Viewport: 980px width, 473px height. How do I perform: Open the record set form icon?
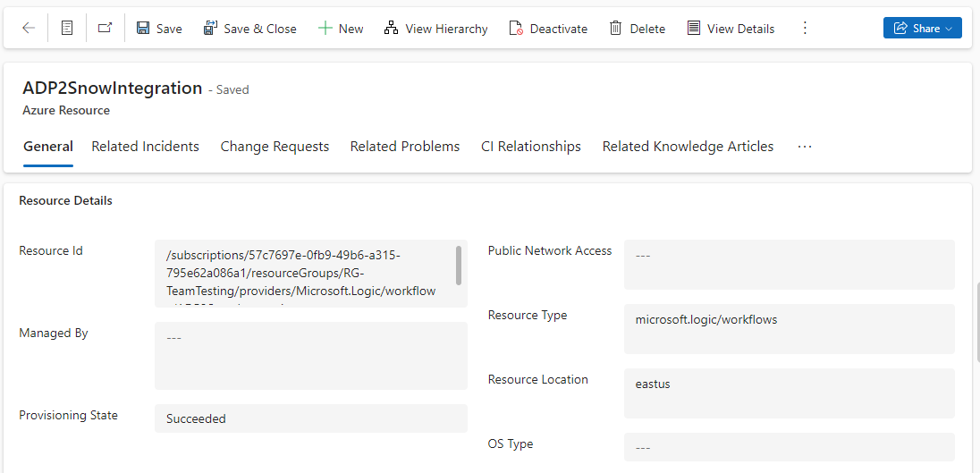(67, 28)
